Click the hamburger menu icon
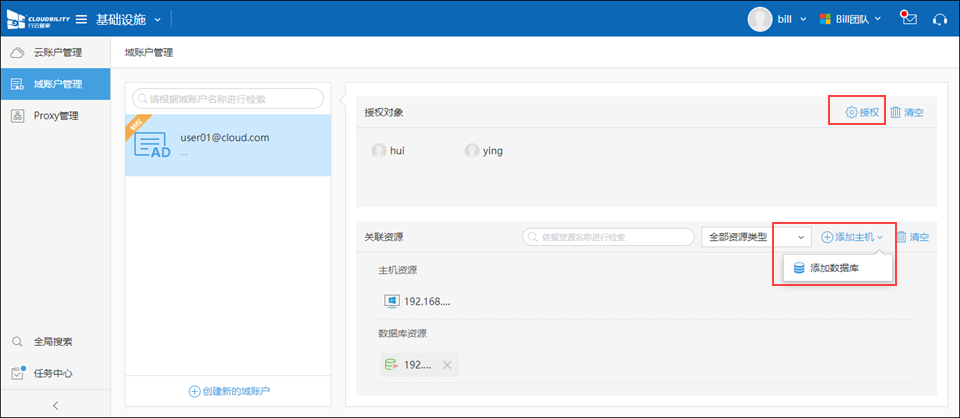The width and height of the screenshot is (960, 418). click(x=81, y=19)
